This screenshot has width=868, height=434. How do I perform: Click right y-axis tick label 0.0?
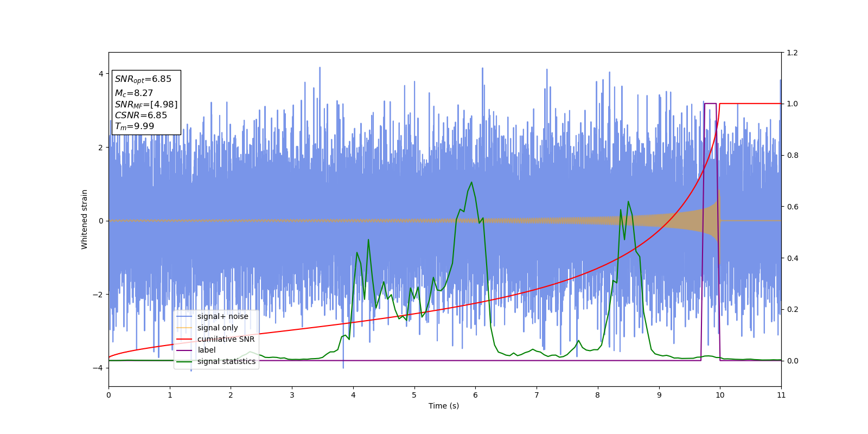(x=792, y=361)
